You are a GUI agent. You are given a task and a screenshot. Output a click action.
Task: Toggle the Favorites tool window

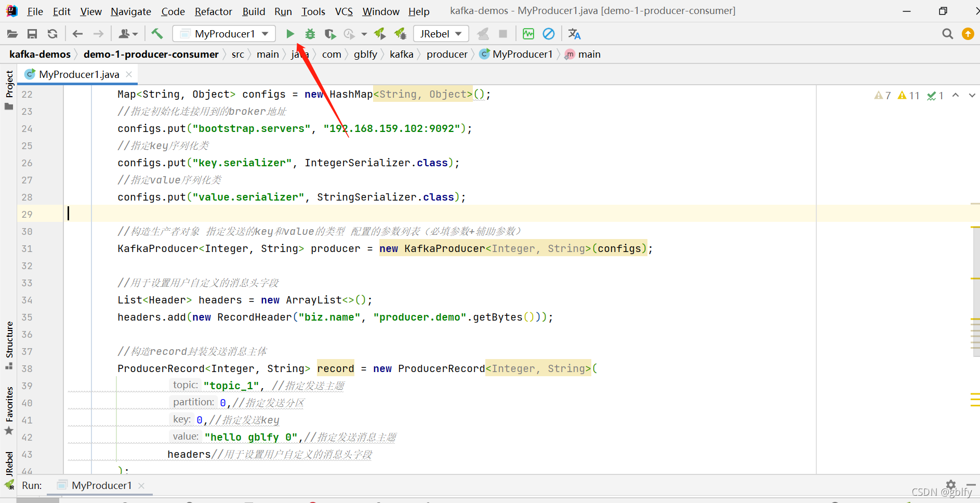pyautogui.click(x=9, y=411)
